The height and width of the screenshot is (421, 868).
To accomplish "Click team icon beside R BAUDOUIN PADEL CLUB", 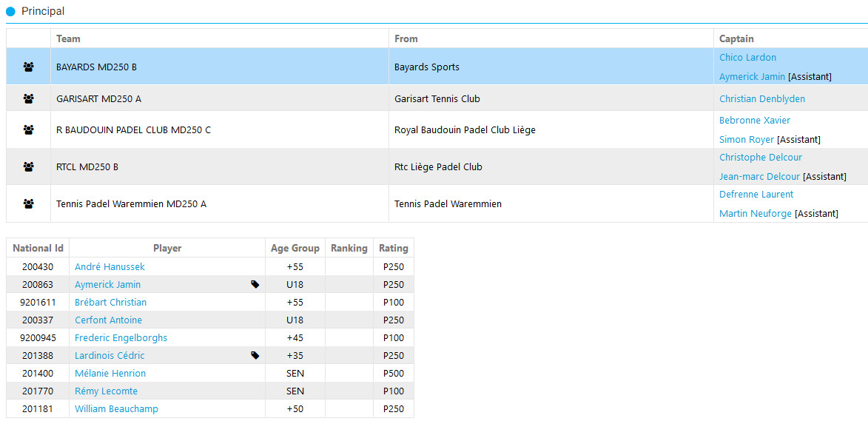I will 28,130.
